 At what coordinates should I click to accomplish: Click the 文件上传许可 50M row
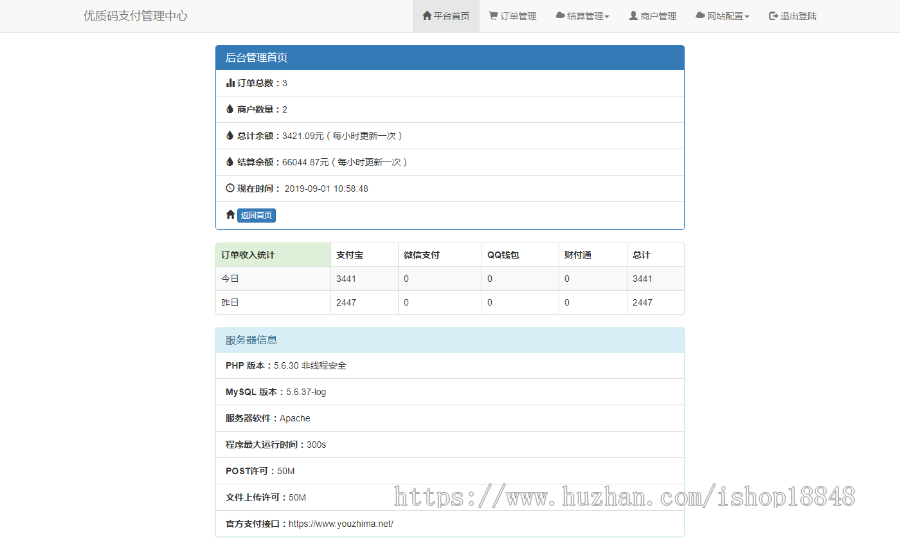450,497
